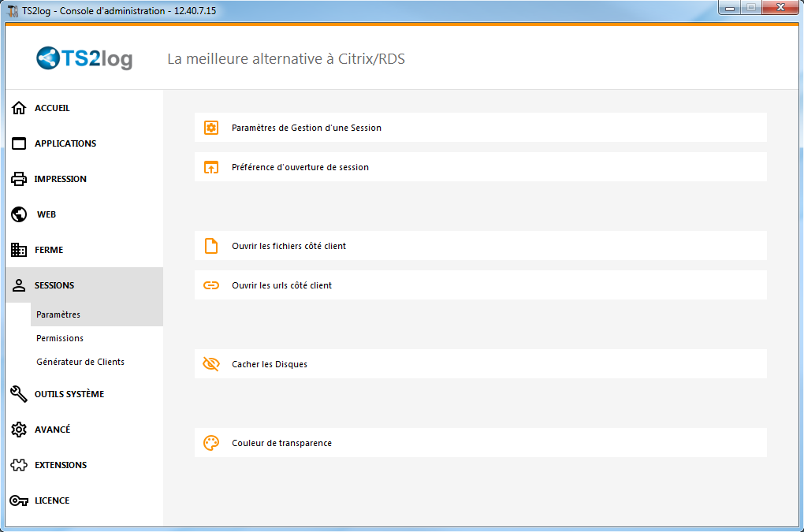Click the Outils Système wrench icon
This screenshot has height=532, width=804.
tap(19, 393)
